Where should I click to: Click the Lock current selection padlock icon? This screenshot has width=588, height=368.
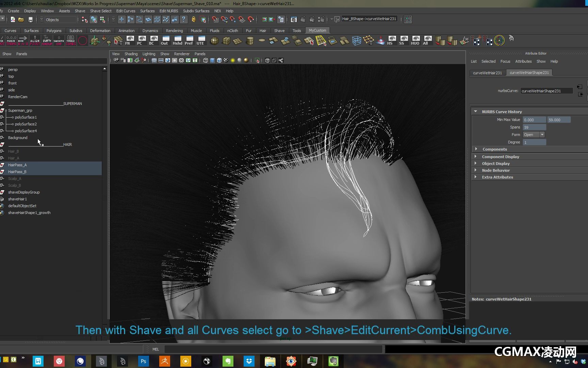(194, 19)
